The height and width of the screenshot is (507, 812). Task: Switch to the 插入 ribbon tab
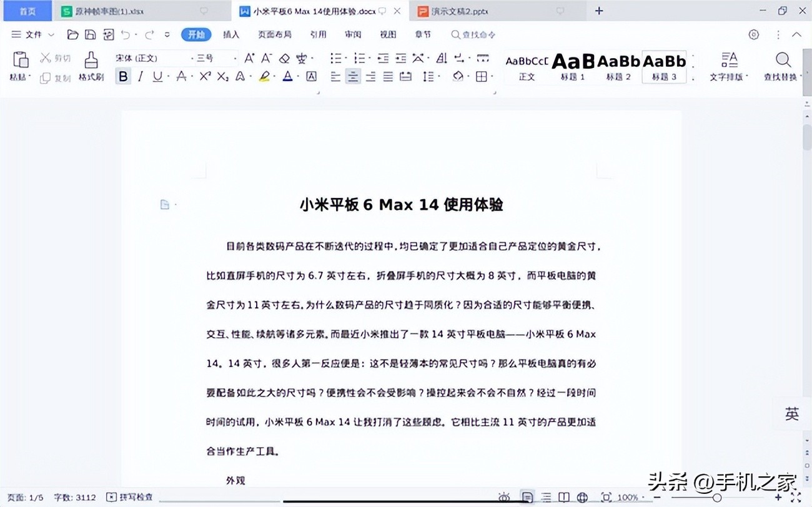231,34
